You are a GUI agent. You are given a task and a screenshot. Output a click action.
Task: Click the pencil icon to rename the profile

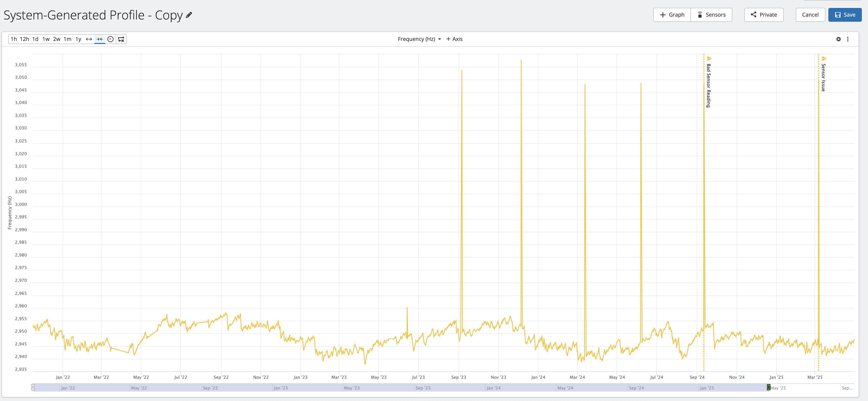coord(189,15)
